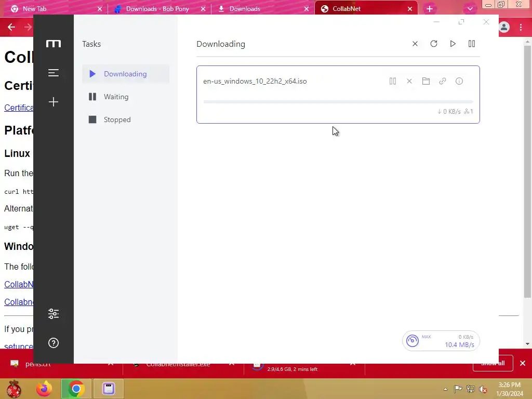
Task: Click the network tray icon
Action: click(471, 389)
